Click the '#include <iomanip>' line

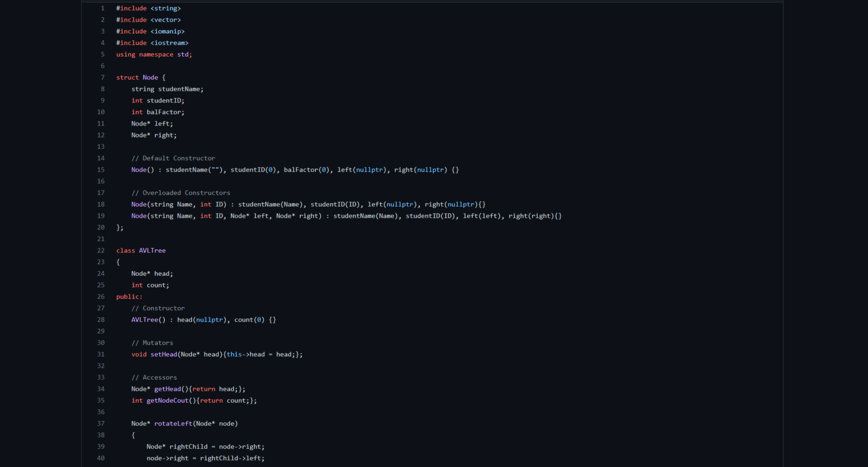(150, 31)
